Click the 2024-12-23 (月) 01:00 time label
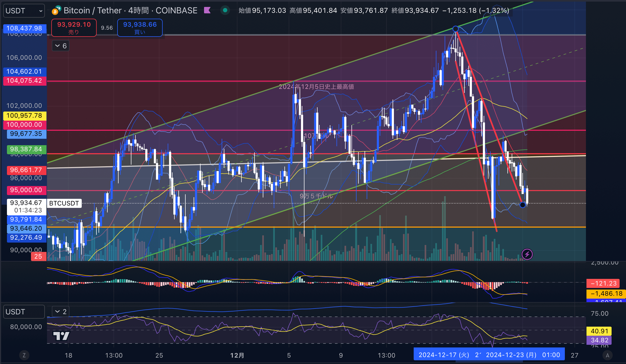This screenshot has height=364, width=626. (523, 355)
